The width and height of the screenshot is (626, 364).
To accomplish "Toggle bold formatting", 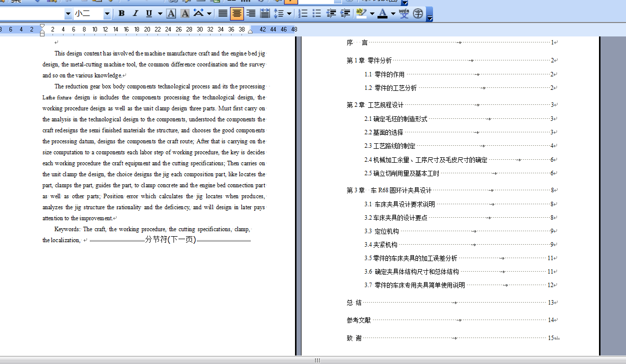I will point(121,13).
